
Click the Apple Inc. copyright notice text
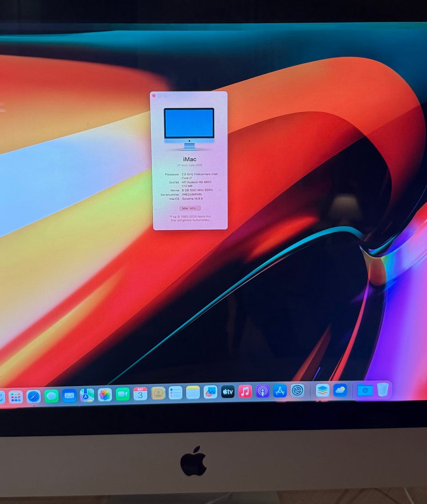coord(190,218)
